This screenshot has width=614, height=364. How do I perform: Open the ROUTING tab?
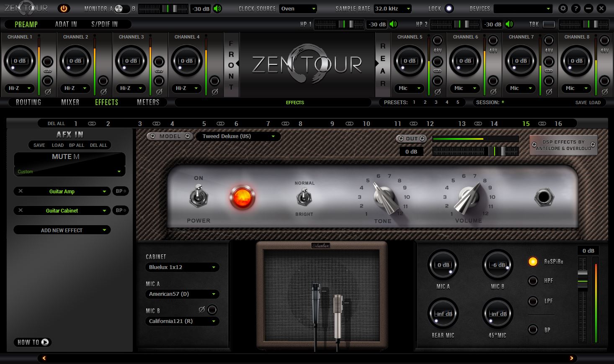tap(28, 102)
